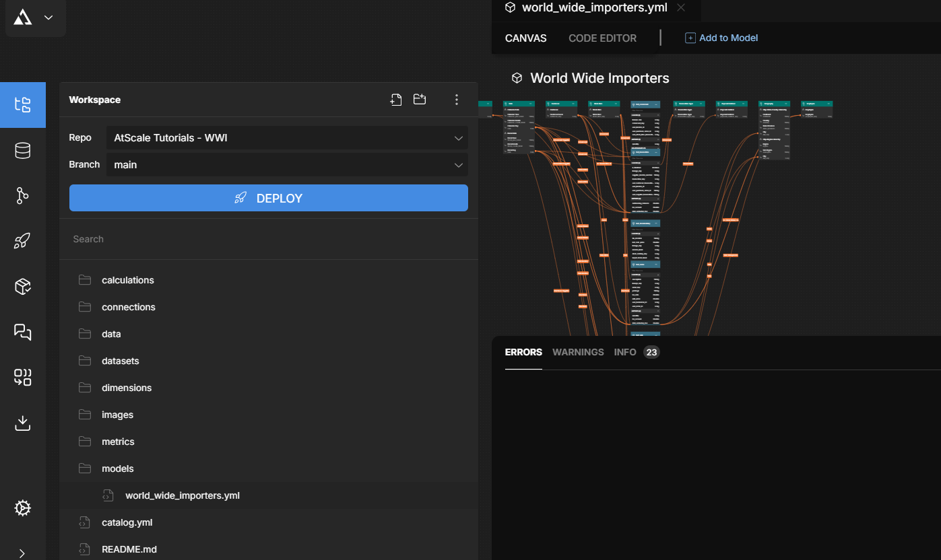Image resolution: width=941 pixels, height=560 pixels.
Task: Expand the top-left logo dropdown chevron
Action: (x=48, y=17)
